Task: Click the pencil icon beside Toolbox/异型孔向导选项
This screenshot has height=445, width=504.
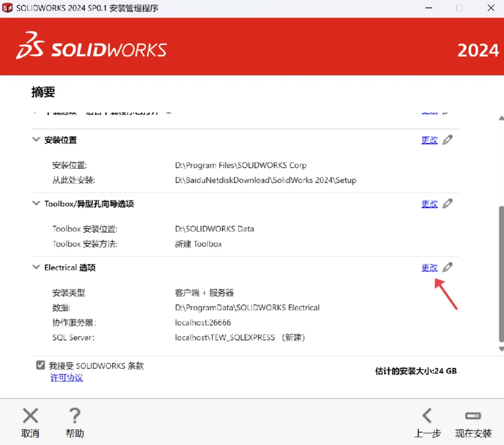Action: click(448, 204)
